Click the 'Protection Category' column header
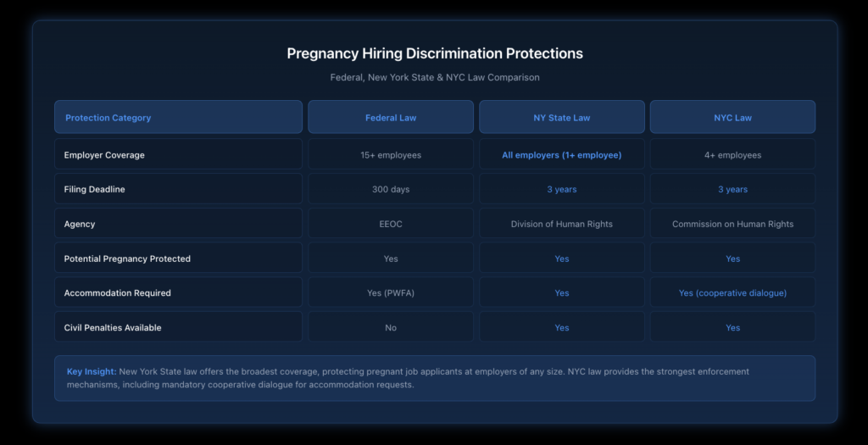868x445 pixels. point(178,117)
